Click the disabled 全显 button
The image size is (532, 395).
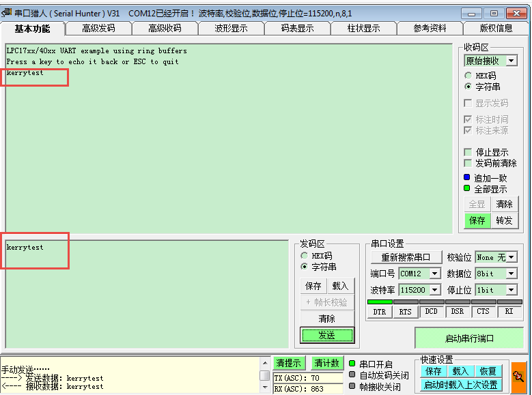pos(477,204)
